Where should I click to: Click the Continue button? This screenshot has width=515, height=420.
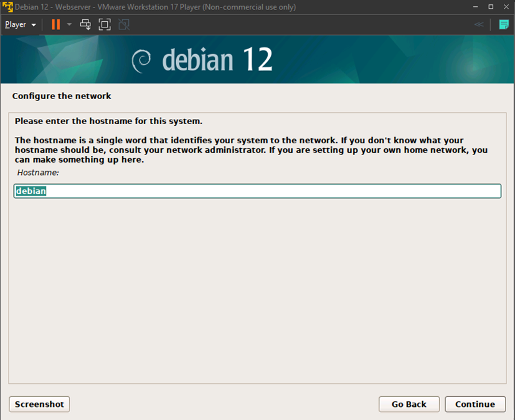point(475,404)
